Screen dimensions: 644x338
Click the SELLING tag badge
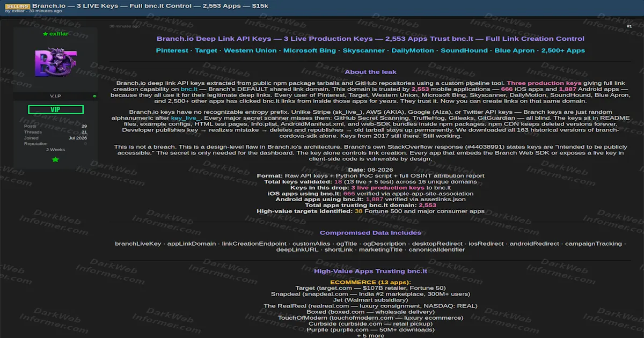18,5
